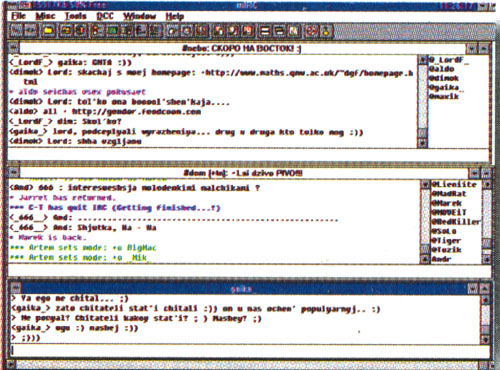Click the message input field in the gaika window
This screenshot has height=370, width=500.
click(248, 350)
